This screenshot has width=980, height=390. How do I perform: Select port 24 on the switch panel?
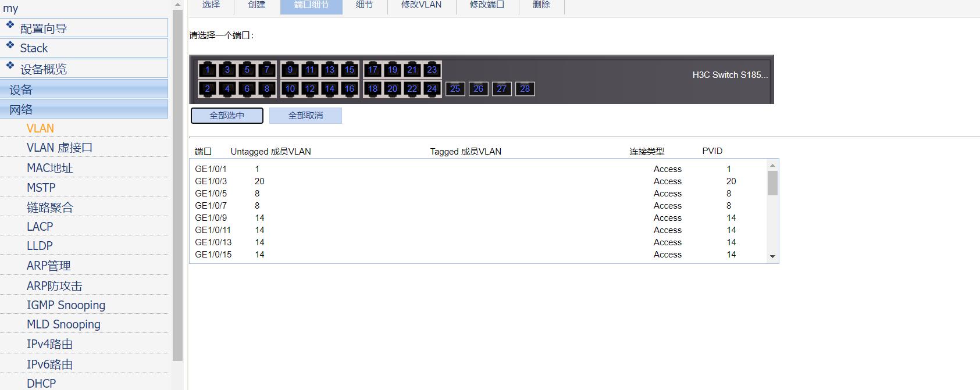(432, 89)
